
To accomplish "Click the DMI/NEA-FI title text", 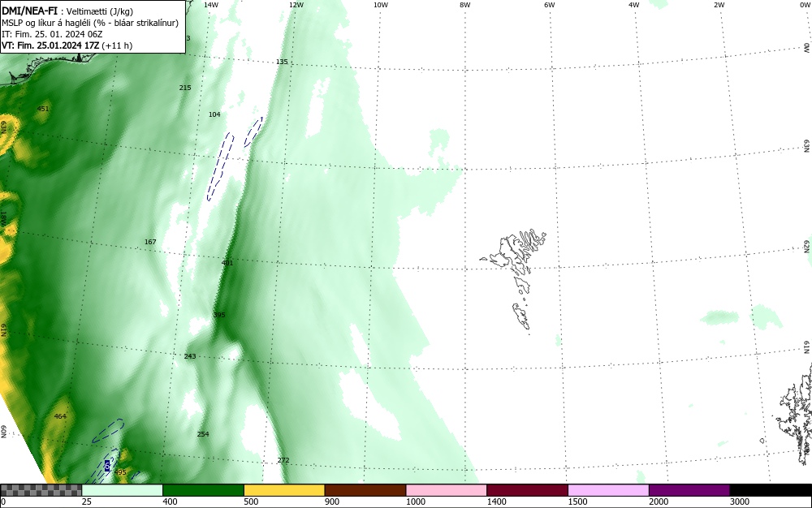I will pyautogui.click(x=30, y=11).
